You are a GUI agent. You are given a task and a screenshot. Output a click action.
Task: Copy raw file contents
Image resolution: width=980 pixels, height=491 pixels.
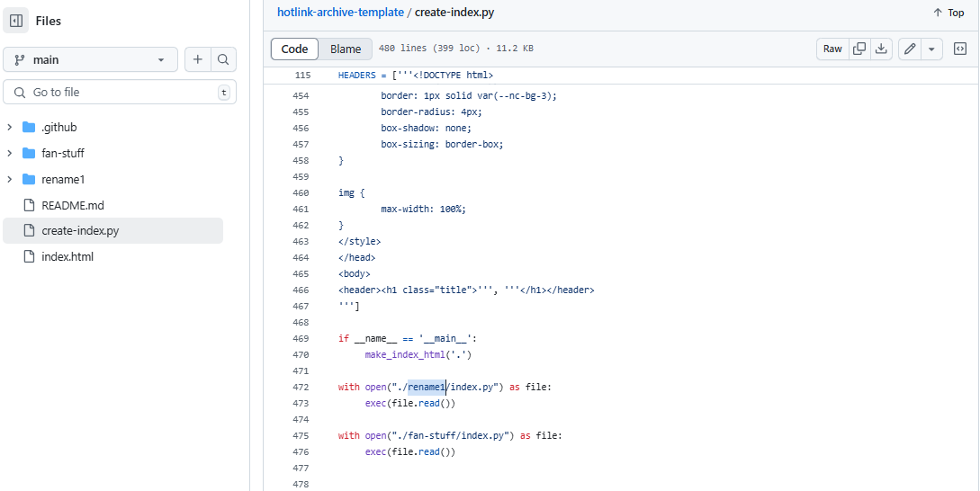(x=859, y=49)
